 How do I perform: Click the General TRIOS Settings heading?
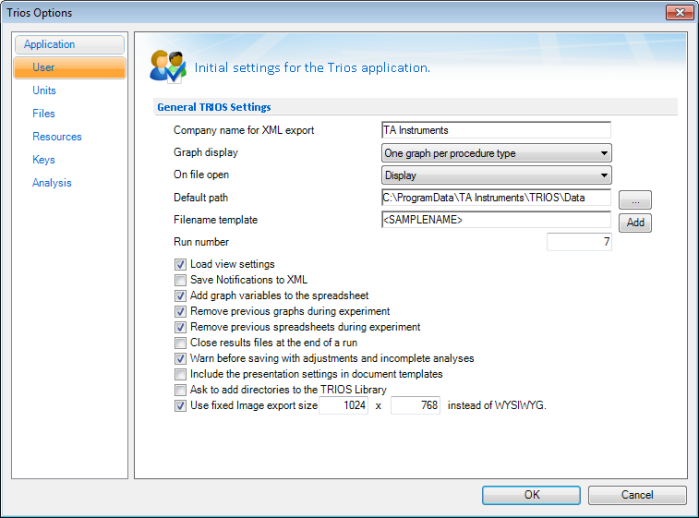(214, 107)
